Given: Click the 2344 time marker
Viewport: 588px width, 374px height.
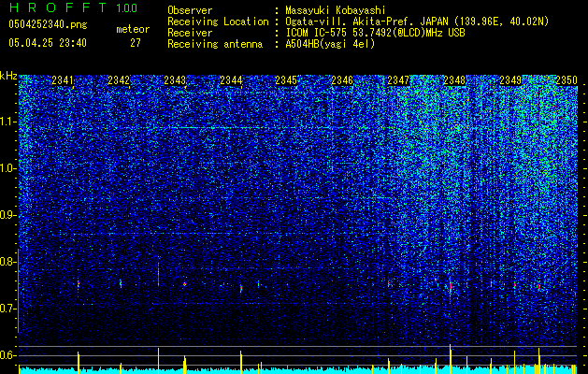Looking at the screenshot, I should coord(231,80).
